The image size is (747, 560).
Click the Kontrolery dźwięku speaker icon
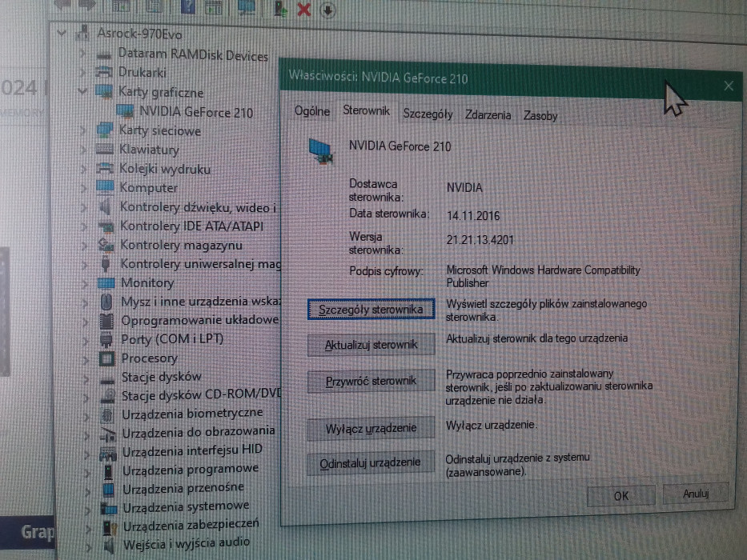(106, 206)
